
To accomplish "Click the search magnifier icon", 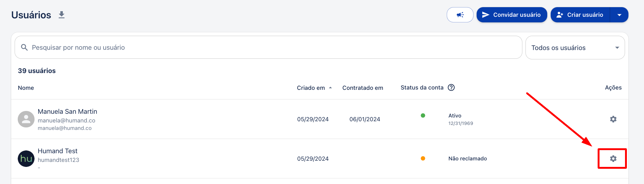I will pos(24,48).
